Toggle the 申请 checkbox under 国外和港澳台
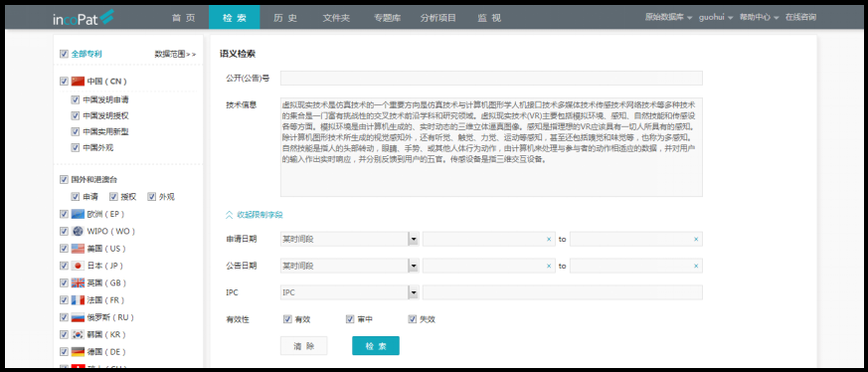868x372 pixels. click(x=76, y=197)
